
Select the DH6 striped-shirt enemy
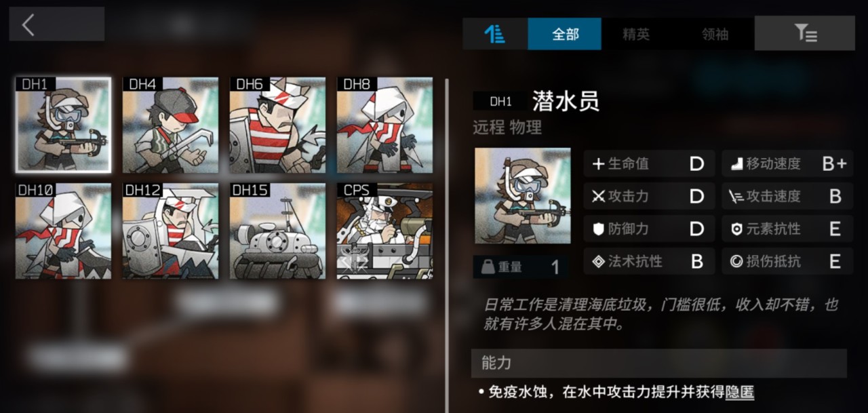(x=277, y=125)
